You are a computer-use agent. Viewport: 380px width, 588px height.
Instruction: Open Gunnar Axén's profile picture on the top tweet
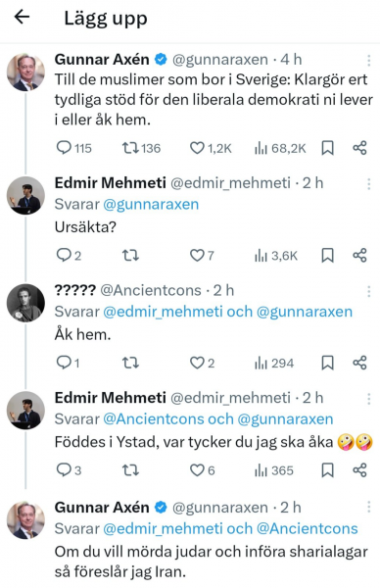[x=25, y=72]
